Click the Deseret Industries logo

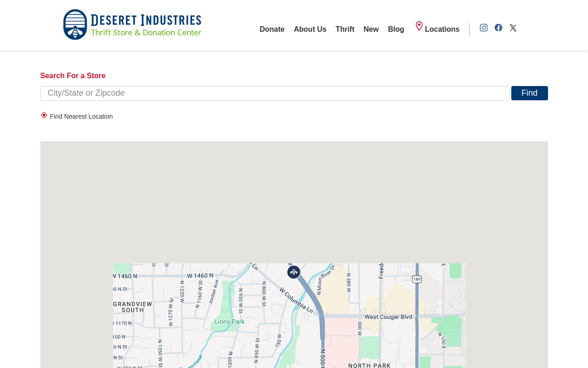pos(132,24)
